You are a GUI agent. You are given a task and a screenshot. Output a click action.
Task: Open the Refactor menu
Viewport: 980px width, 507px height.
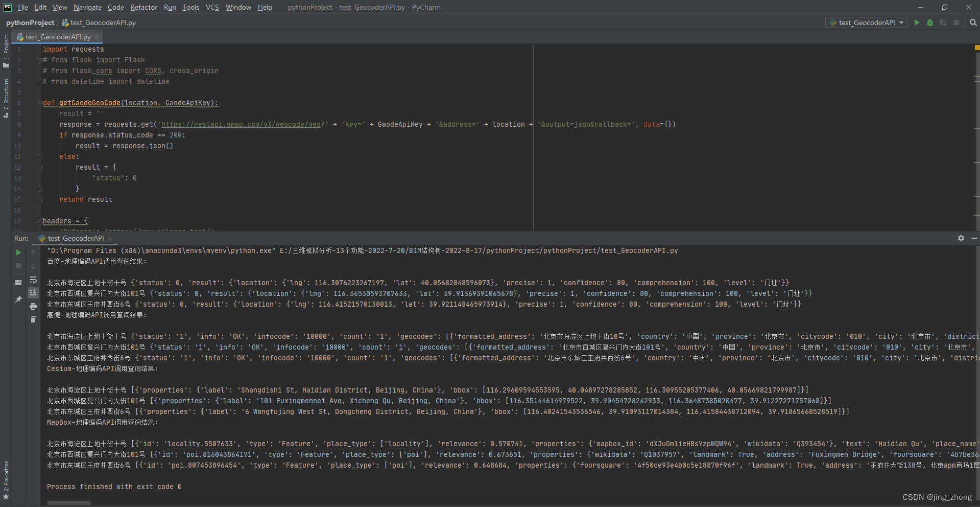tap(144, 7)
